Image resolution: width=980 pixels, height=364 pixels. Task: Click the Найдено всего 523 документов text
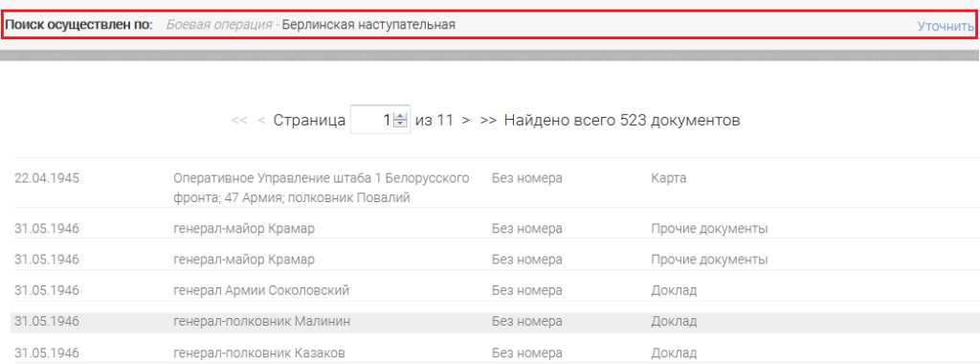pos(622,120)
